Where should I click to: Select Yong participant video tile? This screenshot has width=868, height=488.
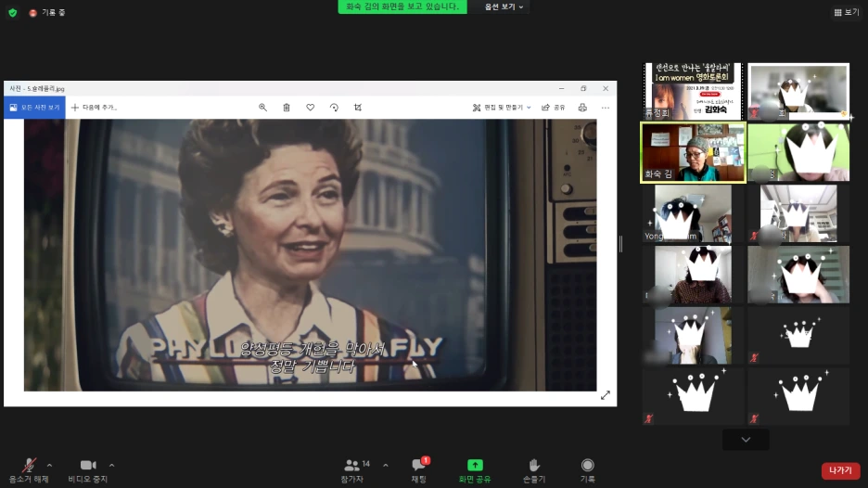click(x=693, y=213)
